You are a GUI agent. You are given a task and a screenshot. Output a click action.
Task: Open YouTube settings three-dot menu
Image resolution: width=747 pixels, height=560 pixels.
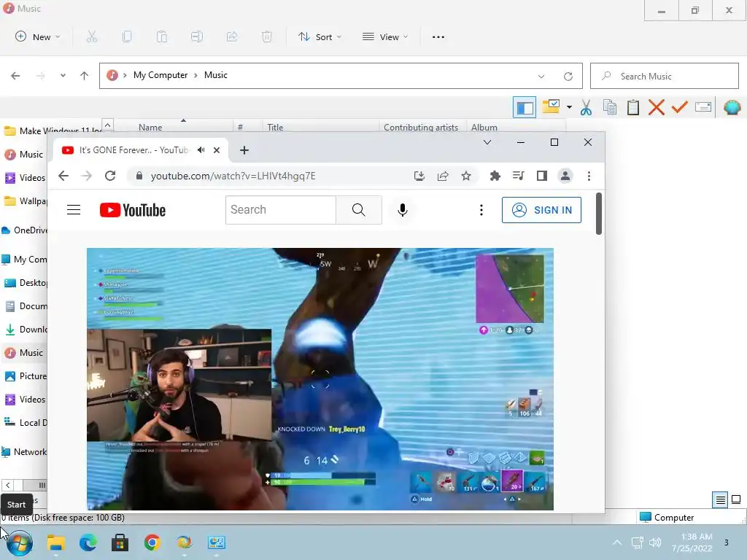click(x=481, y=210)
